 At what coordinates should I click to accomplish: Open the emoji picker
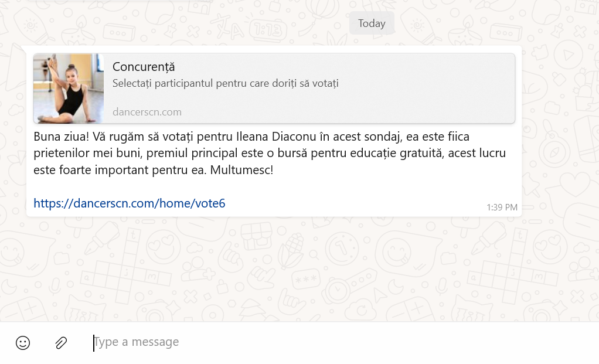coord(23,343)
